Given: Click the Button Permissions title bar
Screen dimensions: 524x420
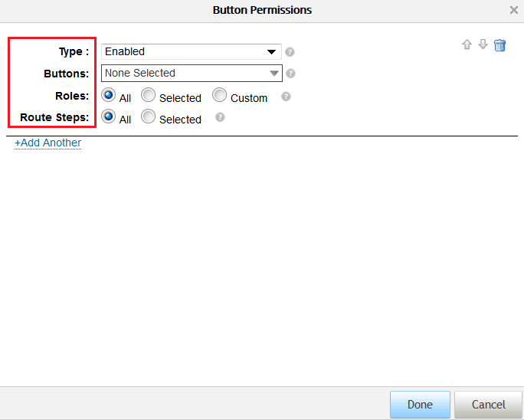Looking at the screenshot, I should 262,10.
